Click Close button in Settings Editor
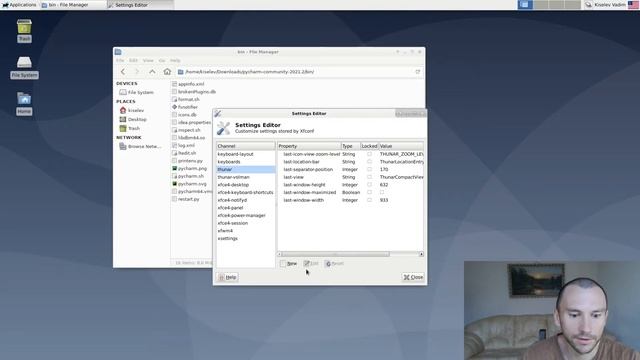 [x=413, y=277]
